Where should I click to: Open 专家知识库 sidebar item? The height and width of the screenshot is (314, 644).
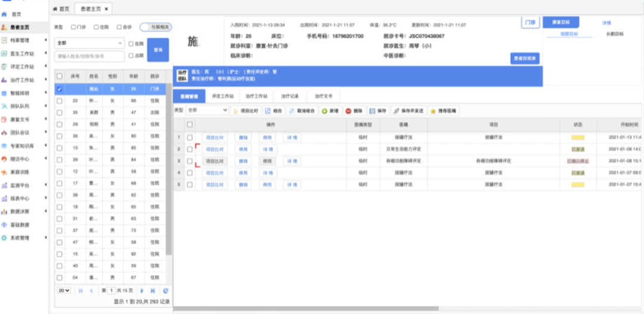coord(22,146)
